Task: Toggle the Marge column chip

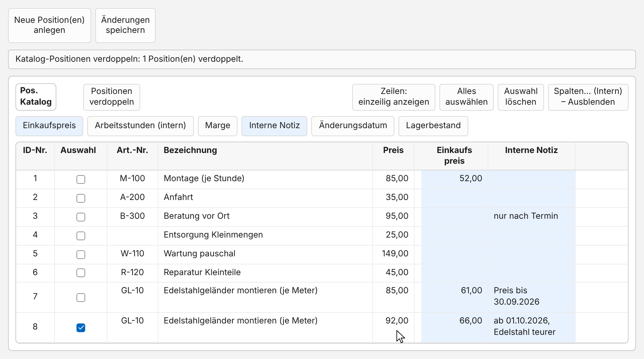Action: point(218,126)
